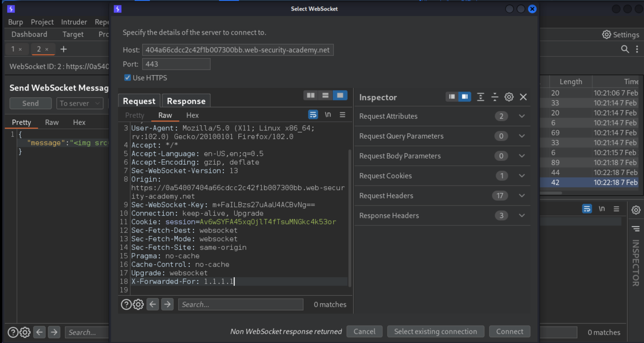Click the Port field containing 443
The height and width of the screenshot is (343, 644).
coord(176,64)
